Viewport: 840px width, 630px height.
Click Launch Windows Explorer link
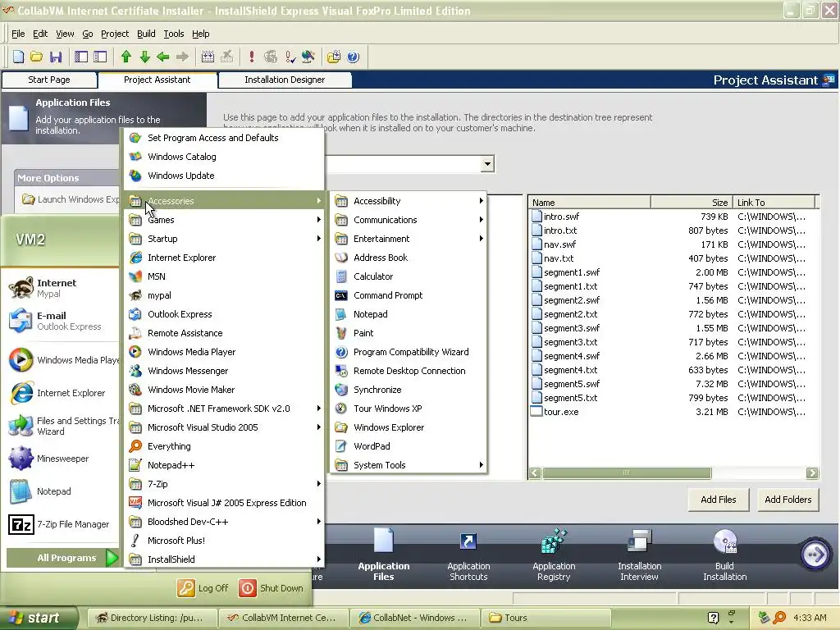tap(71, 199)
